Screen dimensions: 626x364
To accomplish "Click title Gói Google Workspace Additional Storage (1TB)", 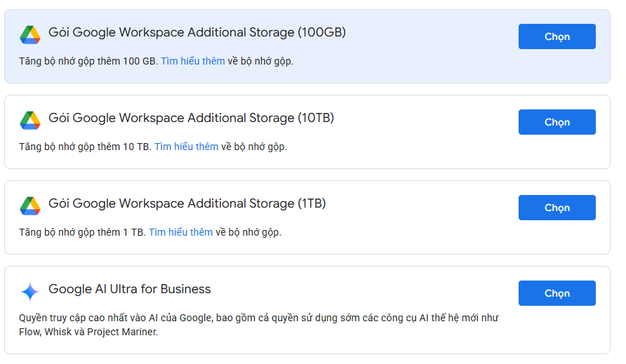I will [187, 203].
